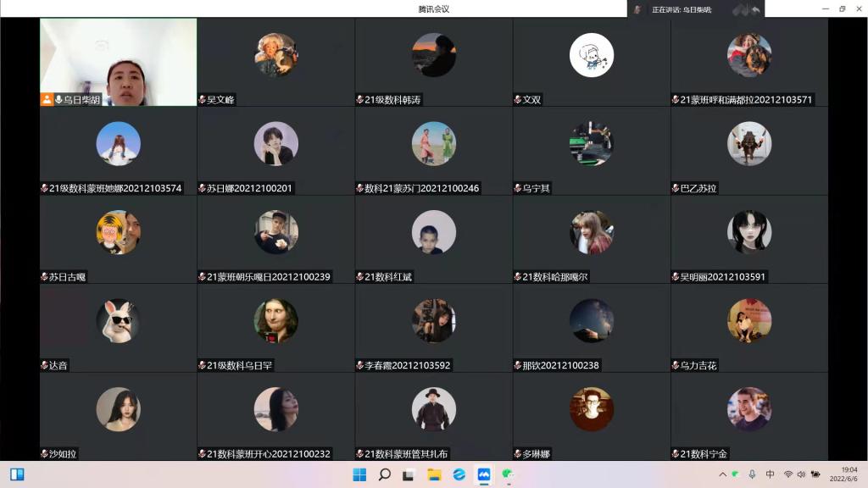Open taskbar Search magnifier icon
Viewport: 868px width, 488px height.
[384, 474]
